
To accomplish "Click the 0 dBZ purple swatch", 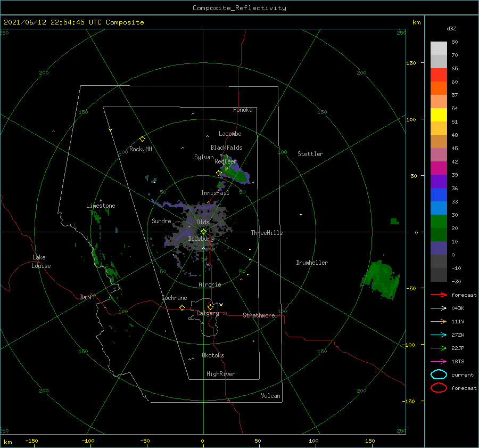I will pyautogui.click(x=439, y=248).
